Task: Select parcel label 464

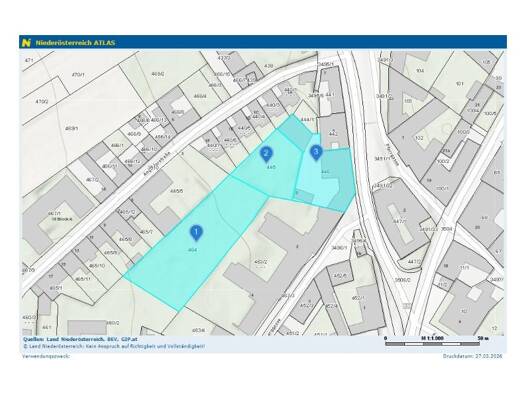Action: [x=193, y=250]
